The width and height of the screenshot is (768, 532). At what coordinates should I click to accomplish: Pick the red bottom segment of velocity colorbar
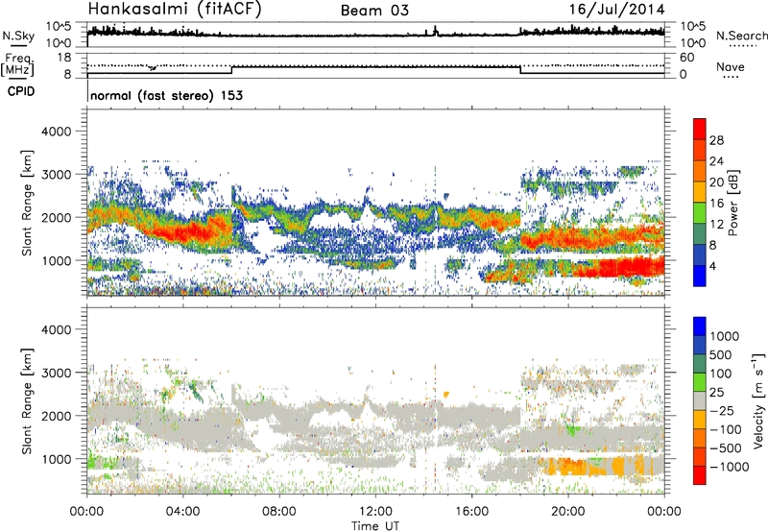pyautogui.click(x=700, y=475)
